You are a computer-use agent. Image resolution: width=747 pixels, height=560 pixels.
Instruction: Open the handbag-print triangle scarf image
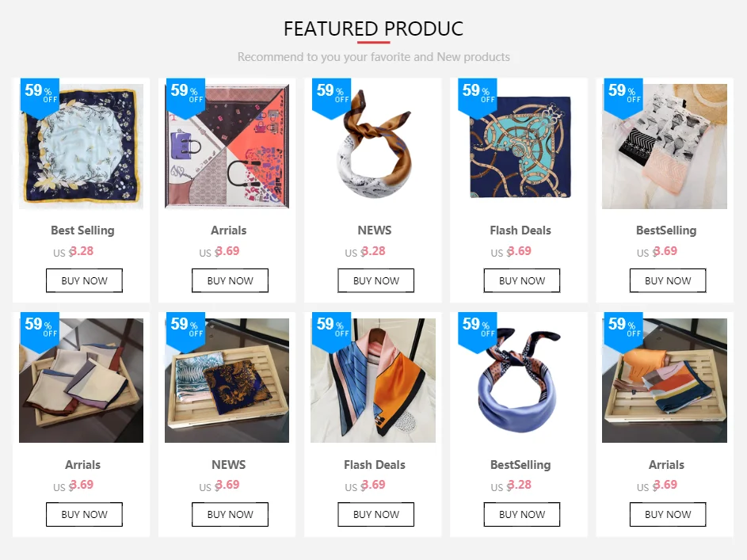[x=227, y=147]
